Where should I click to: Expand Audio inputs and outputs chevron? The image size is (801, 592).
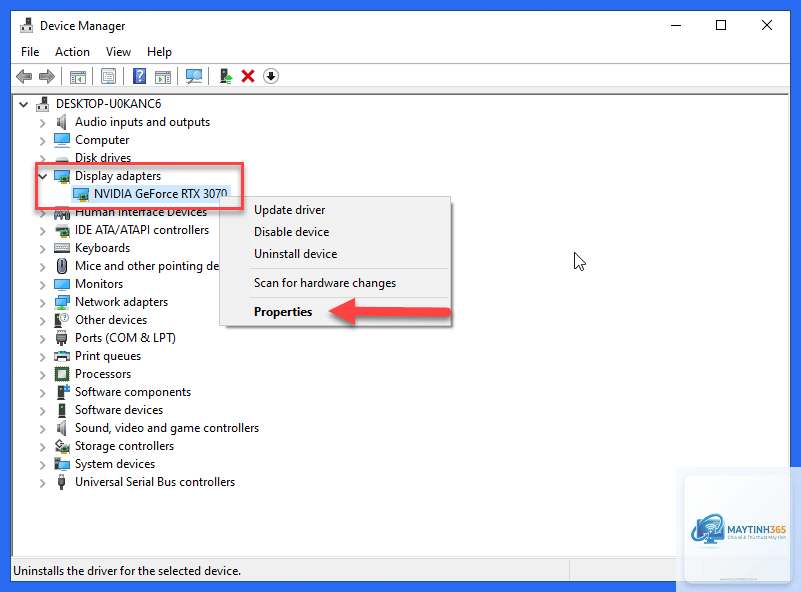[x=43, y=123]
